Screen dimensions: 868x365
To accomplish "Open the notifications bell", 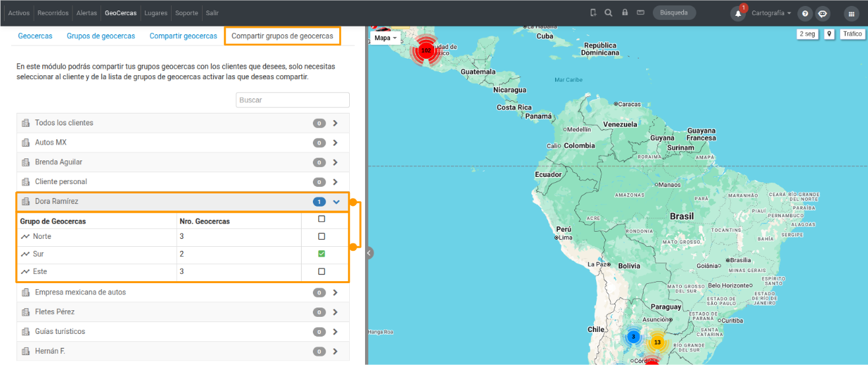I will click(738, 14).
